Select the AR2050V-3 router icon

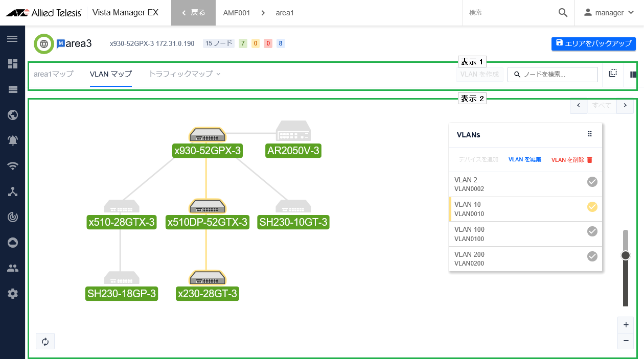coord(293,131)
